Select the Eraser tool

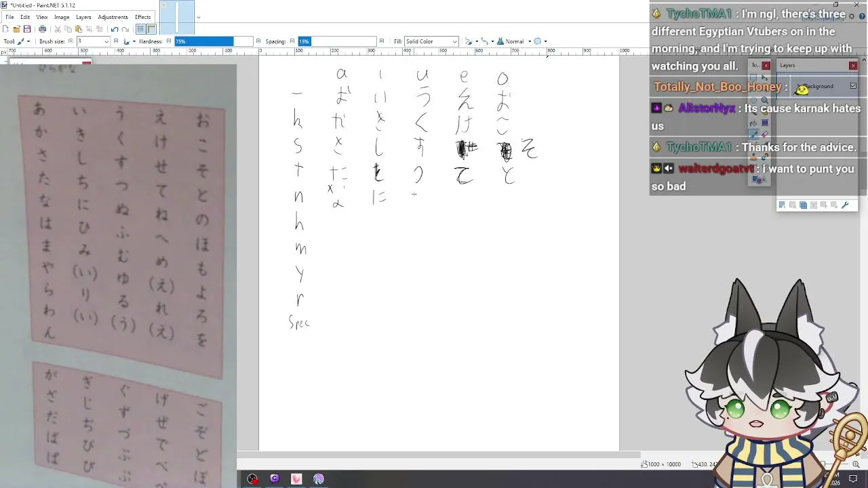pos(765,134)
